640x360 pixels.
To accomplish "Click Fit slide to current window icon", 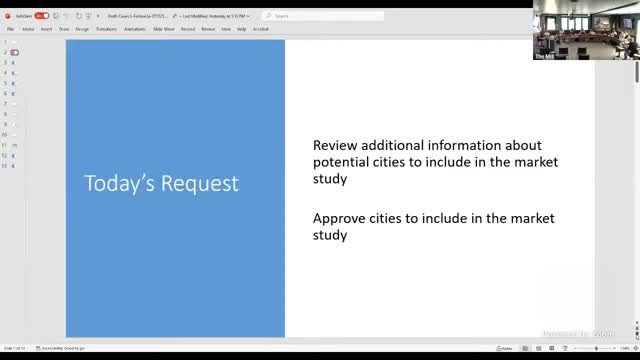I will [636, 348].
